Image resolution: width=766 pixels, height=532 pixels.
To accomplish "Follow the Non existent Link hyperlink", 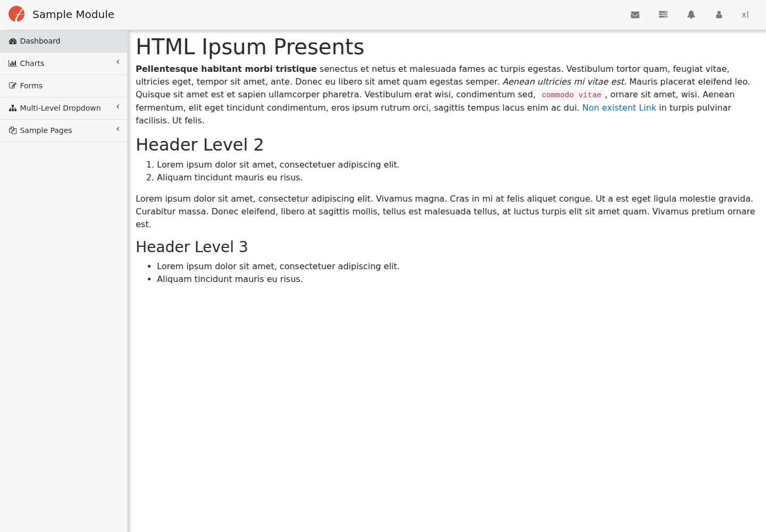I will click(x=619, y=107).
